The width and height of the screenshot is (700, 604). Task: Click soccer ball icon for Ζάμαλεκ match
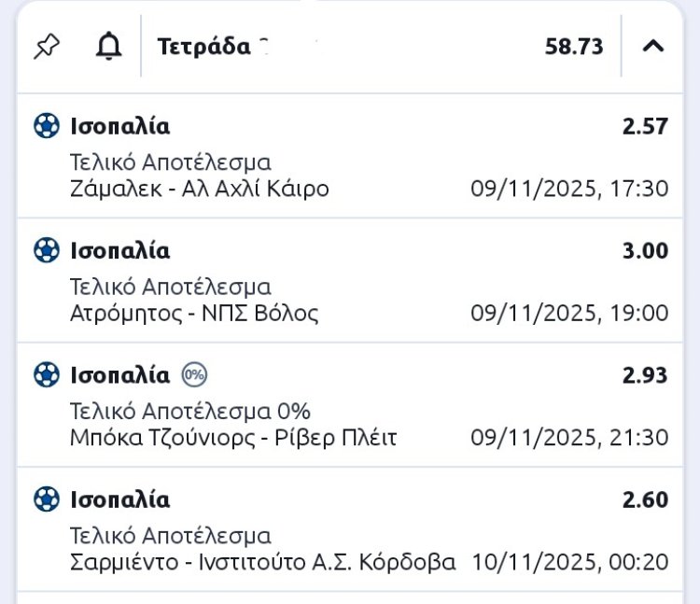[46, 126]
